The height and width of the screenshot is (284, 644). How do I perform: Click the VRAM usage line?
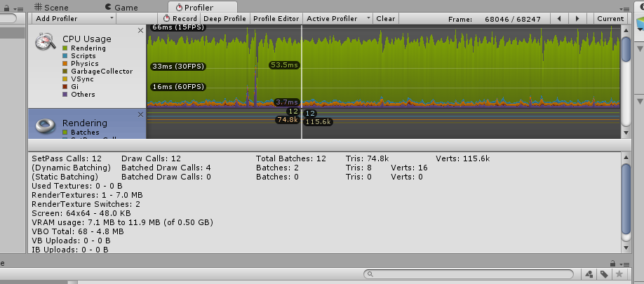pyautogui.click(x=122, y=223)
